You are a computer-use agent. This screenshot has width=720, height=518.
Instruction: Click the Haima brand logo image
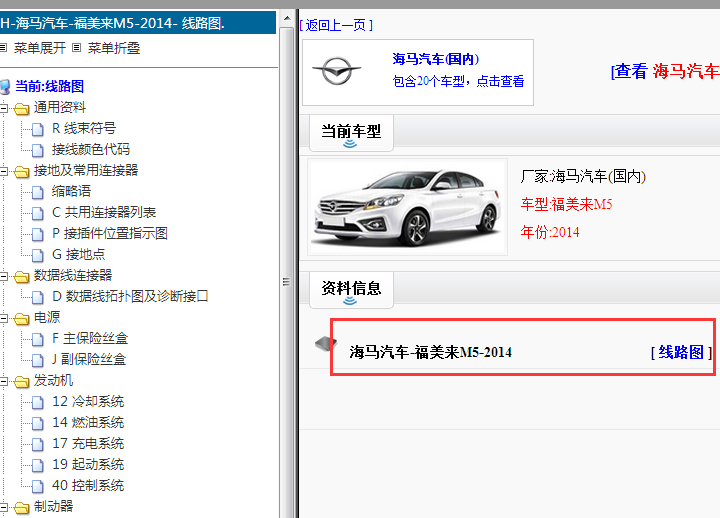(337, 71)
